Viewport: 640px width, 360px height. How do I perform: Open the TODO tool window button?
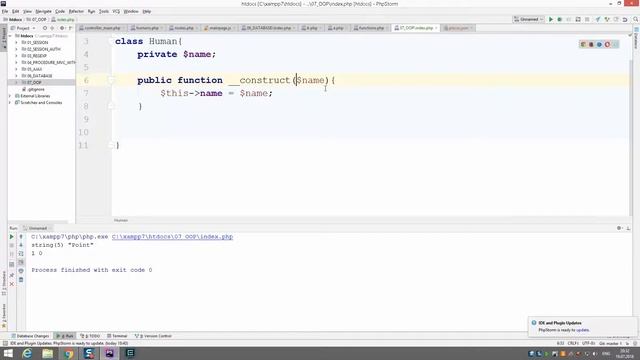(90, 336)
